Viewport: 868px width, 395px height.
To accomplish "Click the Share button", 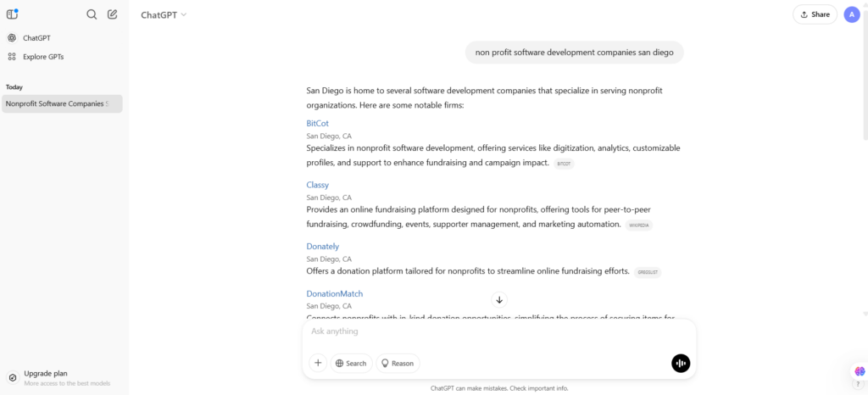I will tap(815, 14).
